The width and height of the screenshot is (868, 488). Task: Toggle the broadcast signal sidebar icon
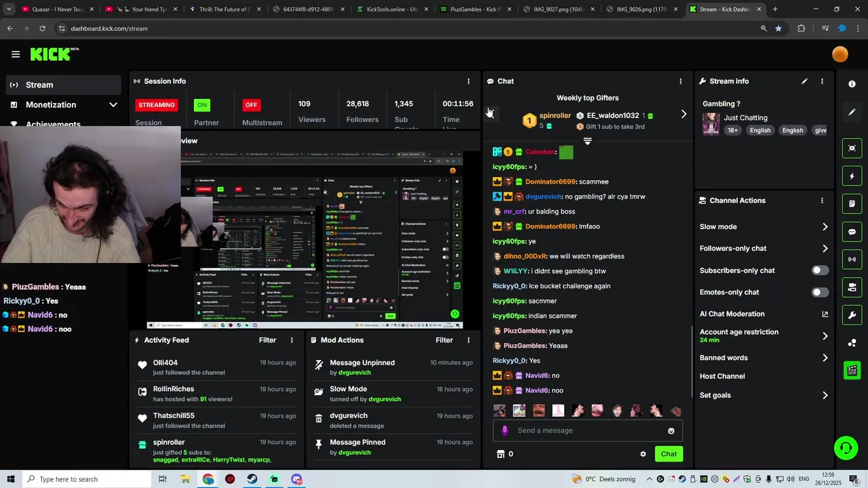[x=852, y=260]
